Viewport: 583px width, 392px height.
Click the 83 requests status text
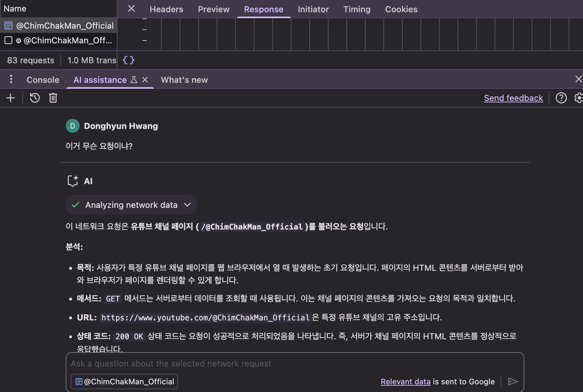point(31,60)
